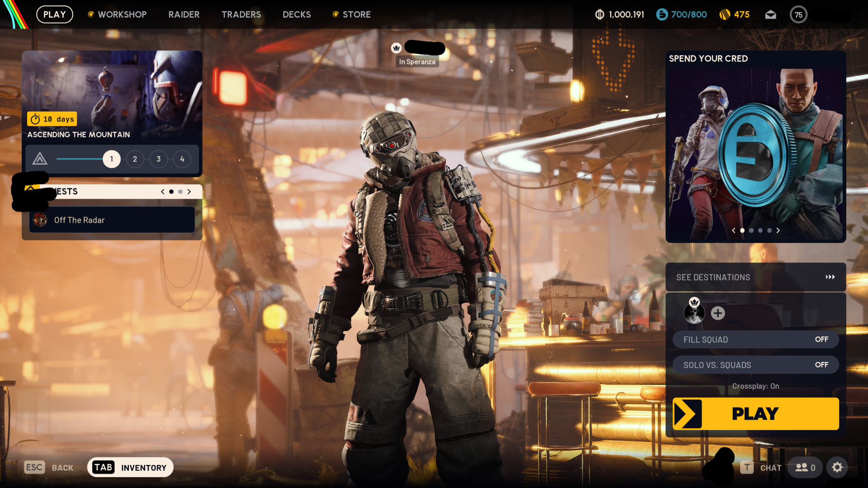
Task: Click the CHAT label
Action: pyautogui.click(x=771, y=468)
